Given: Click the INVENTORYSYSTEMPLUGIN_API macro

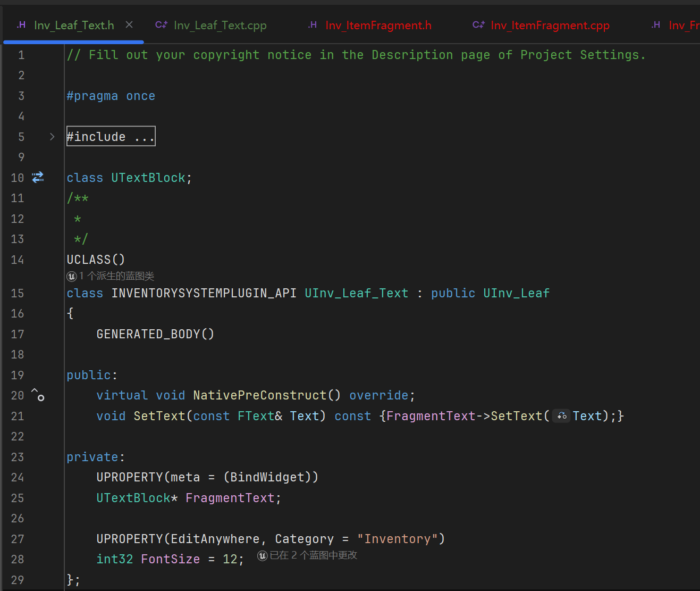Looking at the screenshot, I should tap(204, 293).
